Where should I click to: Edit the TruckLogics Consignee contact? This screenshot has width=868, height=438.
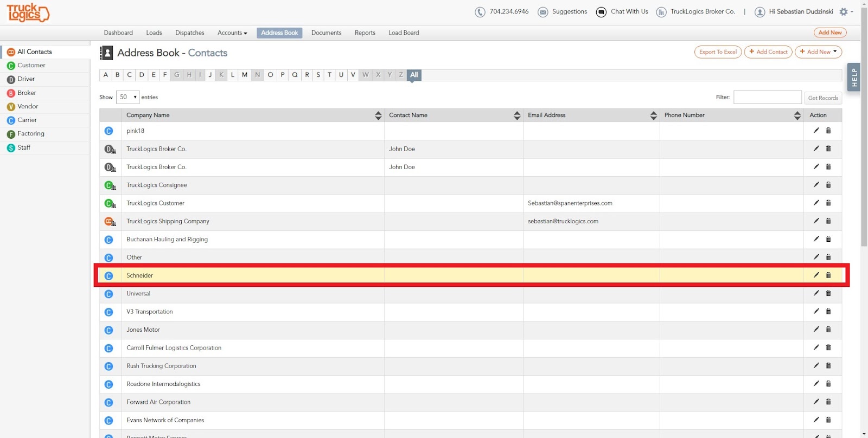pyautogui.click(x=816, y=184)
